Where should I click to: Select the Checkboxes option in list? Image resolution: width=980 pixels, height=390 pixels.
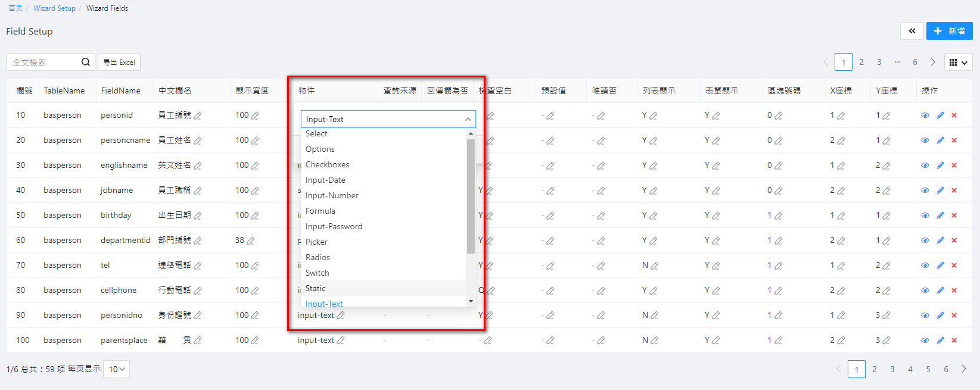coord(327,164)
